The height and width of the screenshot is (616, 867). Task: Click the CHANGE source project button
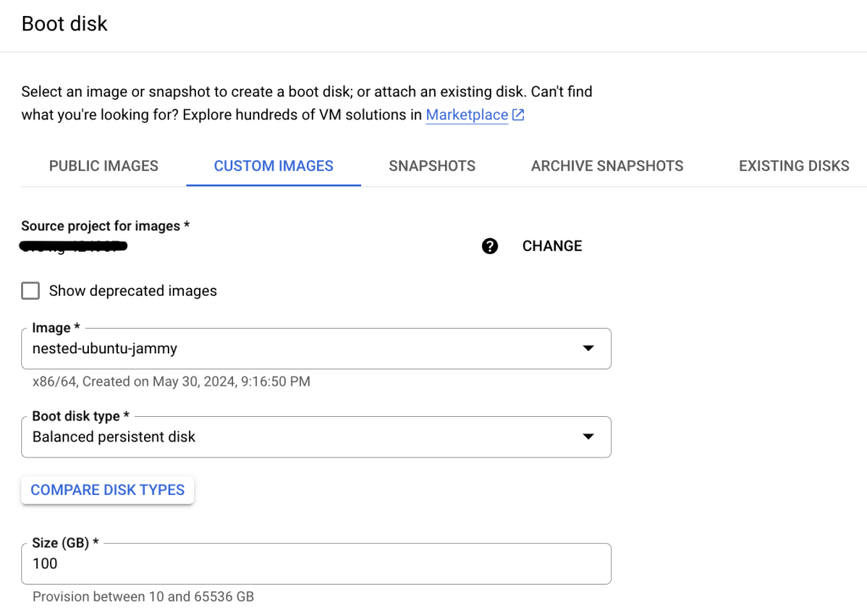click(552, 247)
